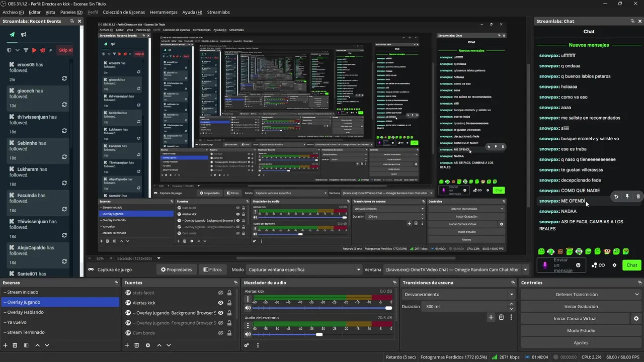Delete the ME OFENDÍ chat message

638,197
